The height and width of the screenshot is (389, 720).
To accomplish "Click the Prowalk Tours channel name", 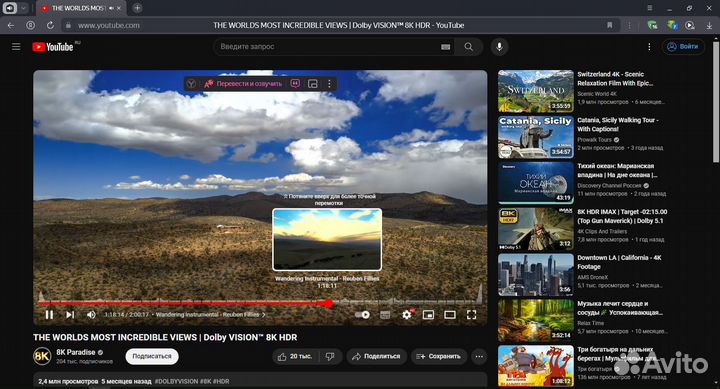I will (595, 140).
